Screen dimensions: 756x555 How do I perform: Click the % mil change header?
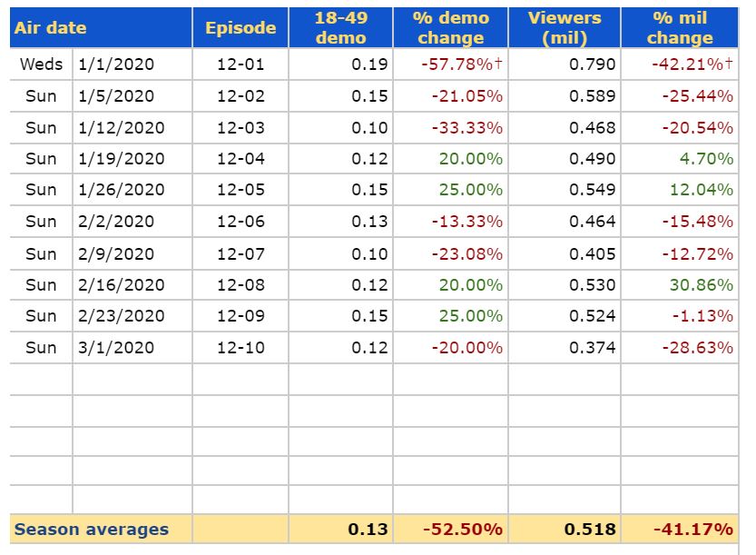click(x=680, y=27)
